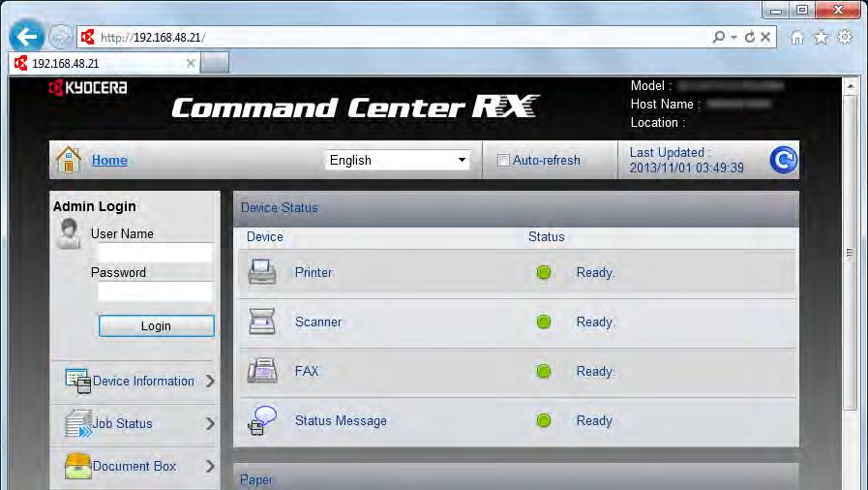Viewport: 868px width, 490px height.
Task: Select the 192.168.48.21 browser tab
Action: tap(105, 63)
